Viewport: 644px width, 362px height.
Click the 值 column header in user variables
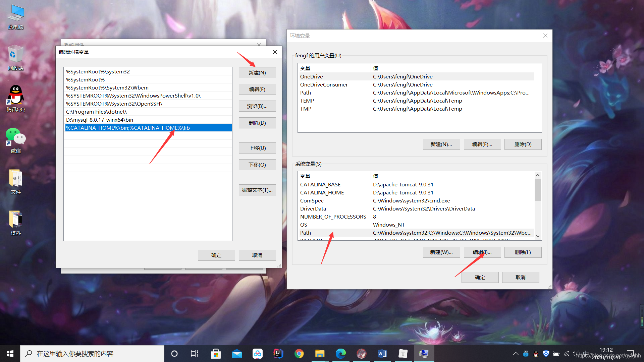click(452, 68)
